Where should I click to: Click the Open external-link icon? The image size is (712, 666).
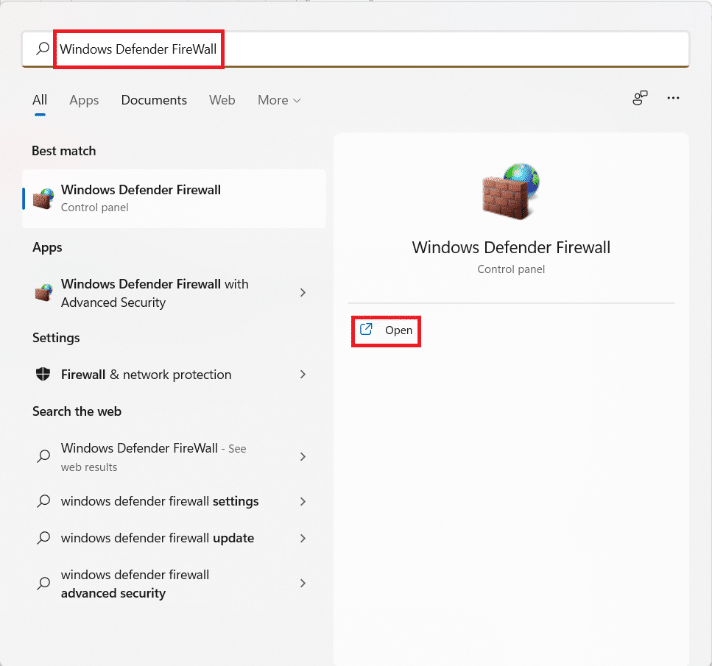coord(366,329)
